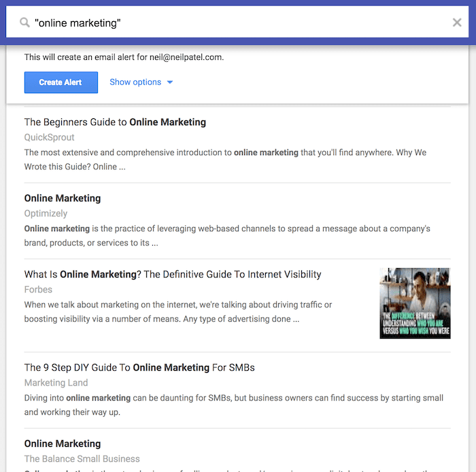The image size is (476, 472).
Task: Click the email alert notice for neil@neilpatel.com
Action: (x=124, y=57)
